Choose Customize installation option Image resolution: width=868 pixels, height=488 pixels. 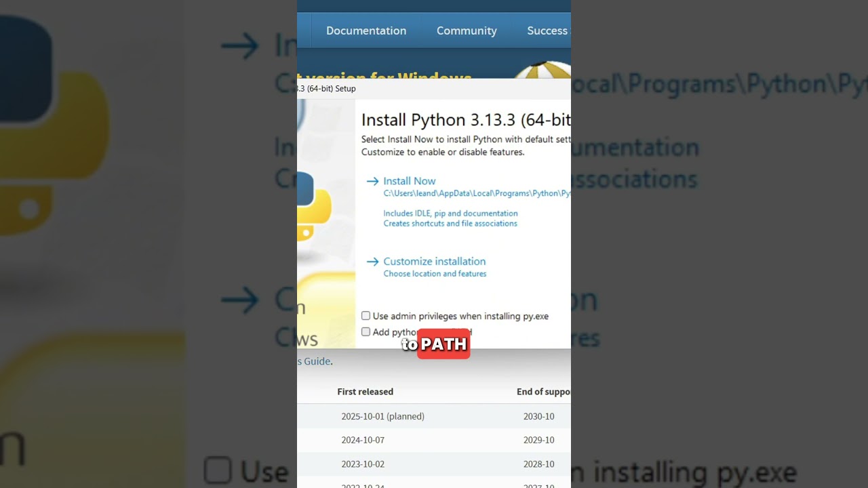(x=435, y=261)
